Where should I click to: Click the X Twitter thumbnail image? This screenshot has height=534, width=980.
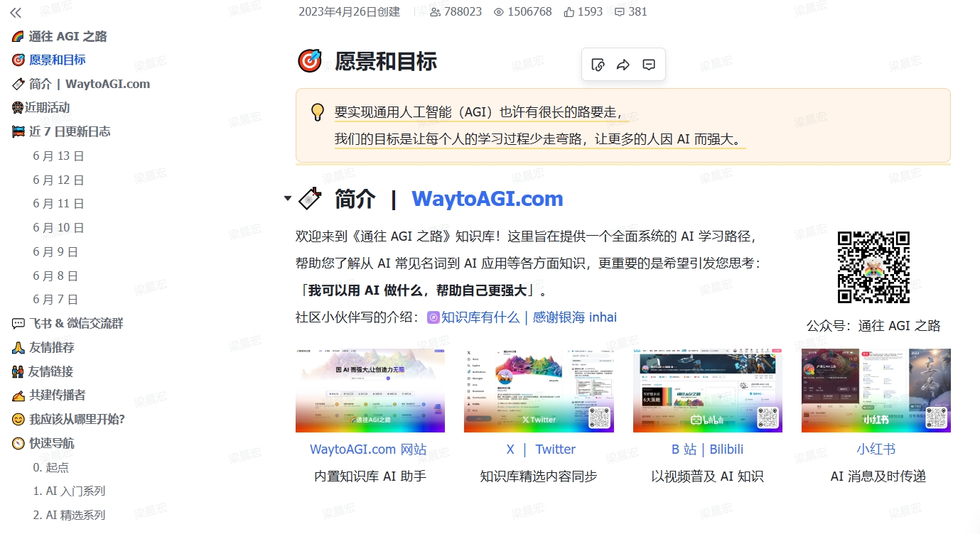(x=539, y=391)
